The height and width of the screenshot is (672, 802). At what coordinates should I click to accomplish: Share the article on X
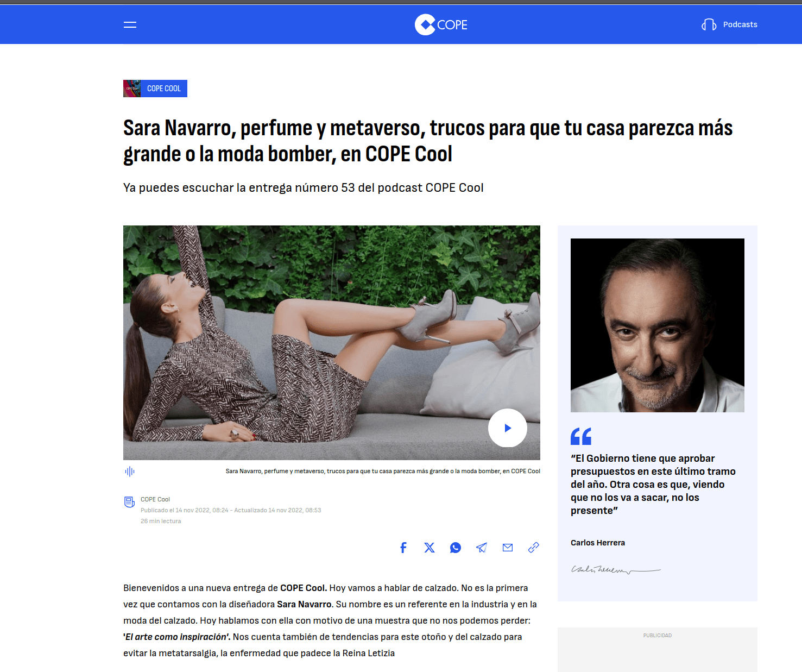(430, 548)
